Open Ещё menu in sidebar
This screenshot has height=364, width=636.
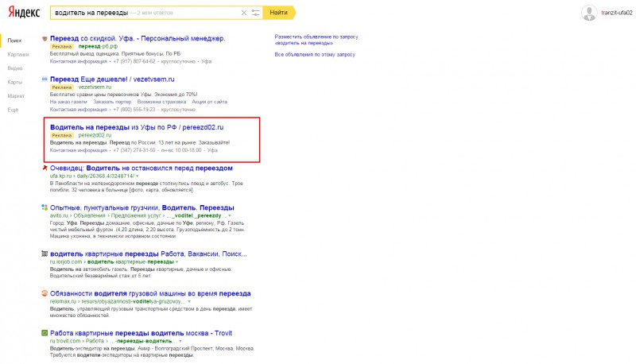(13, 110)
